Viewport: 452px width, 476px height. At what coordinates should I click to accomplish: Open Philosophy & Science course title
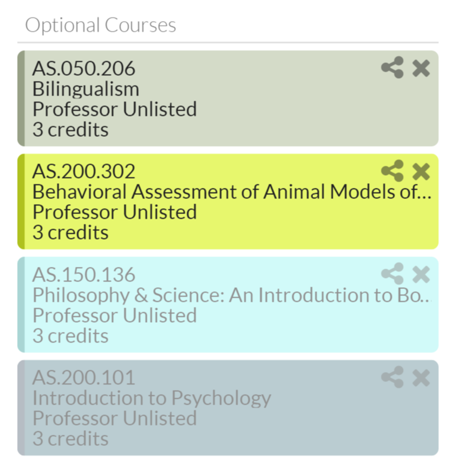(x=232, y=295)
